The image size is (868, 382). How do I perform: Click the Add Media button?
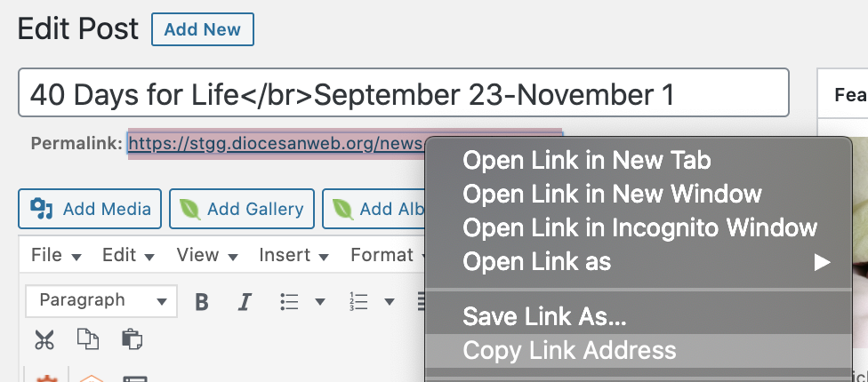(x=90, y=210)
